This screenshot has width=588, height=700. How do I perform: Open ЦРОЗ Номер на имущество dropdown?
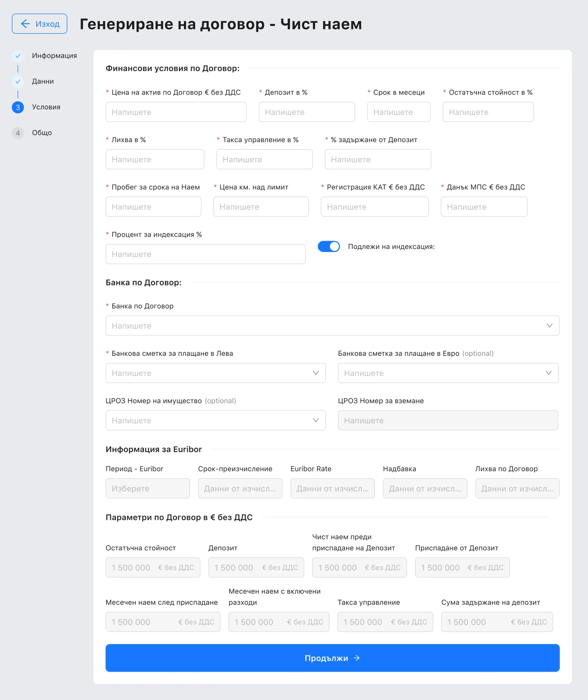pos(215,420)
